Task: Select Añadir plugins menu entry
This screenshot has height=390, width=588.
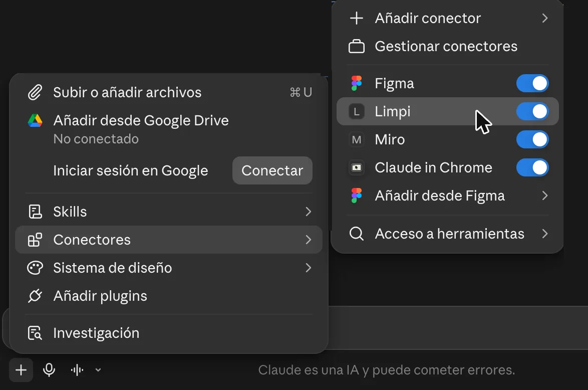Action: coord(169,296)
